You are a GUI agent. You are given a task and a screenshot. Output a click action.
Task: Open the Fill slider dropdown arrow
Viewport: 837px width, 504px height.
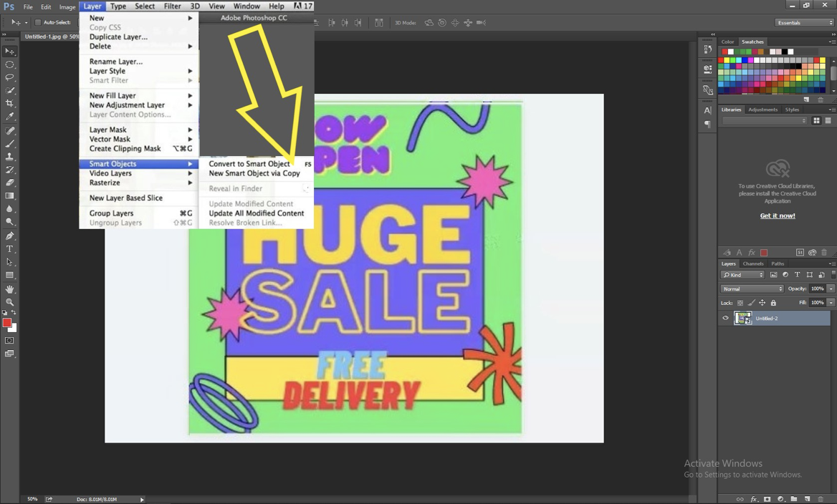coord(831,302)
